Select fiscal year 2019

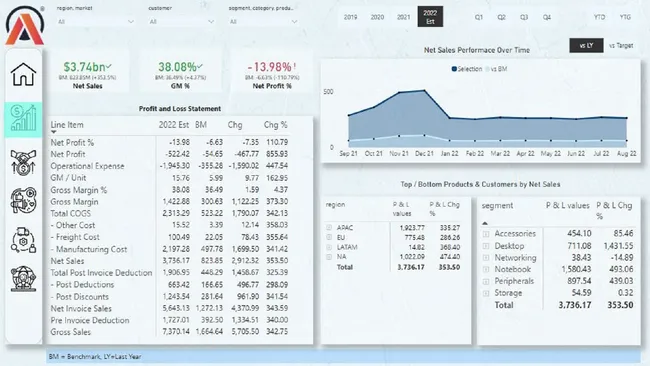pyautogui.click(x=350, y=17)
